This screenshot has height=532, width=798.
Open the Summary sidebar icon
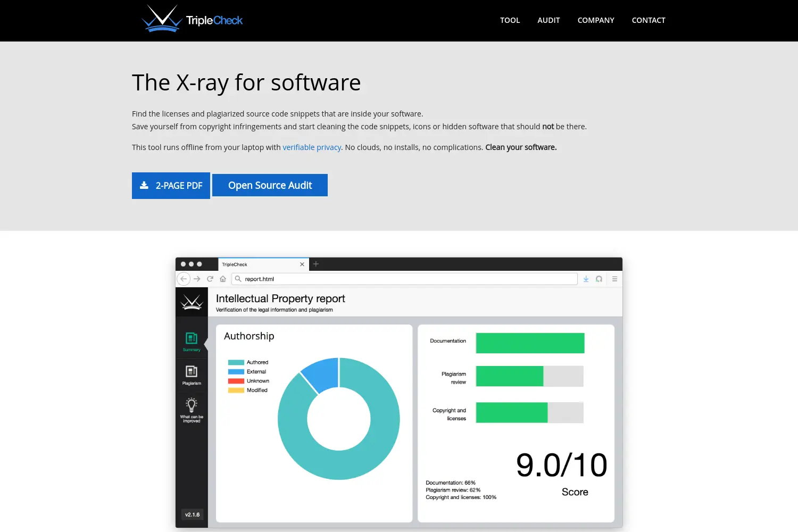point(192,342)
